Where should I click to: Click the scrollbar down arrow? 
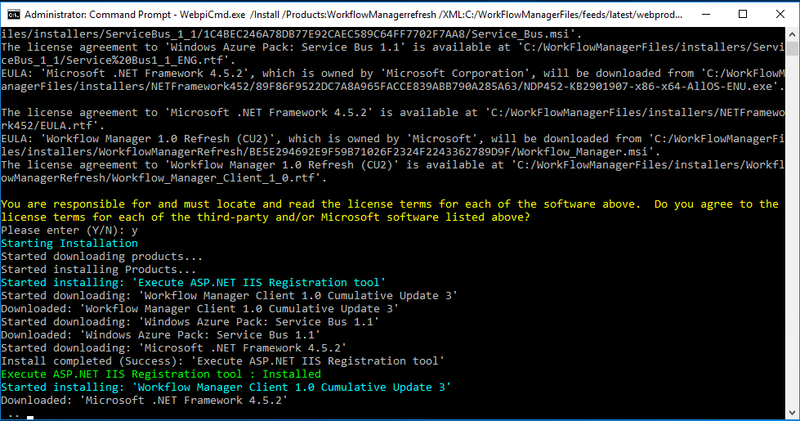[792, 412]
